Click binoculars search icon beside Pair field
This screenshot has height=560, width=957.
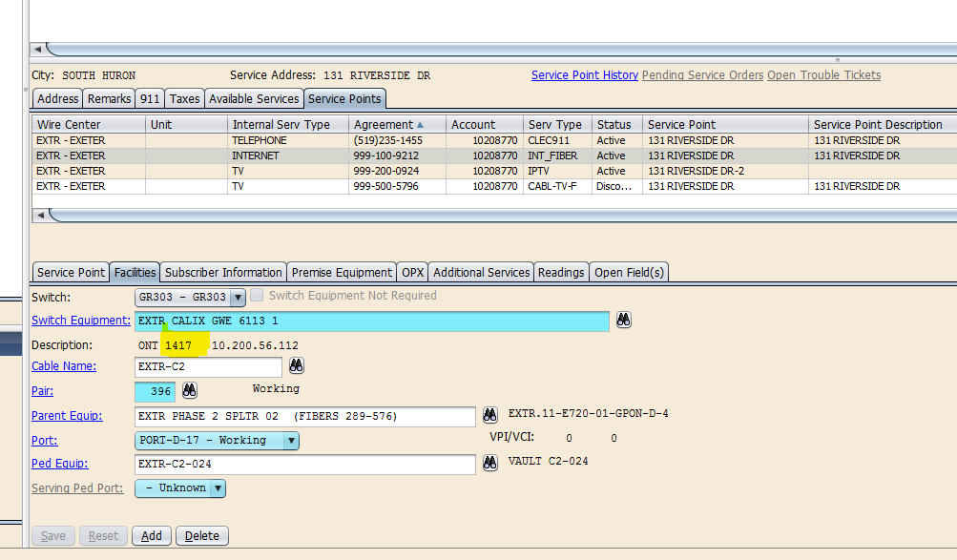tap(190, 390)
